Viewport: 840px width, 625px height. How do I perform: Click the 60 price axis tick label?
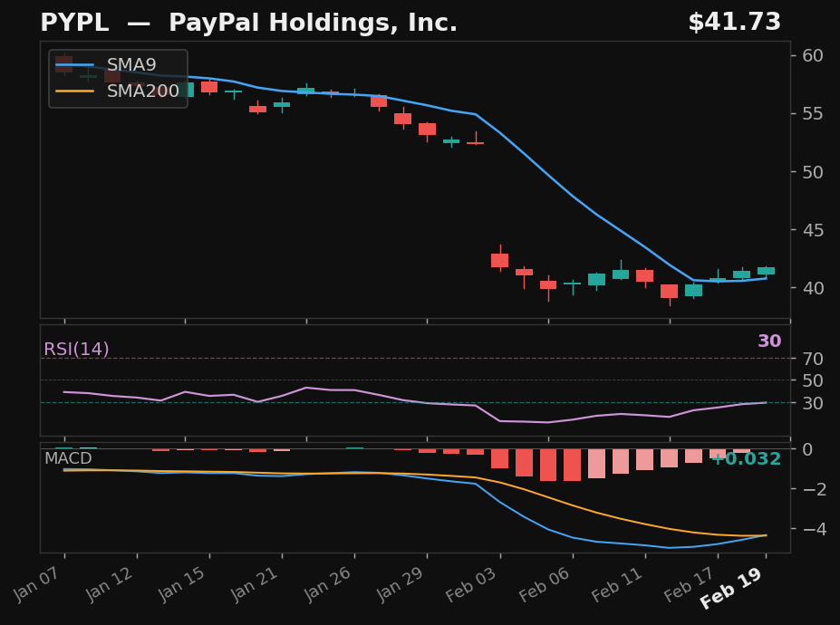click(813, 55)
